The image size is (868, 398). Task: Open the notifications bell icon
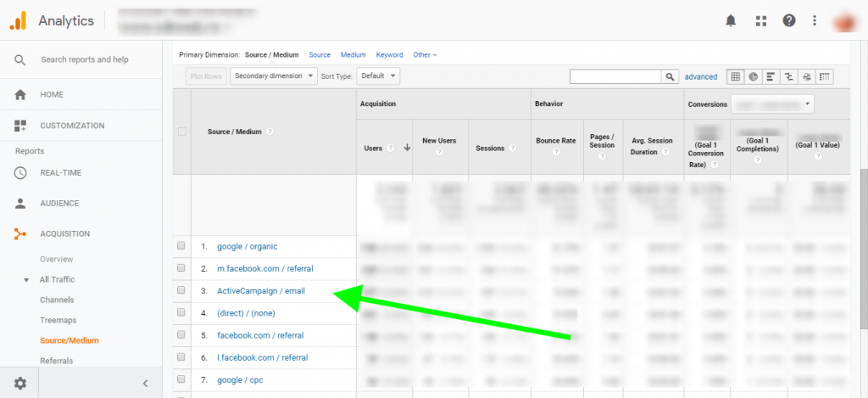731,20
